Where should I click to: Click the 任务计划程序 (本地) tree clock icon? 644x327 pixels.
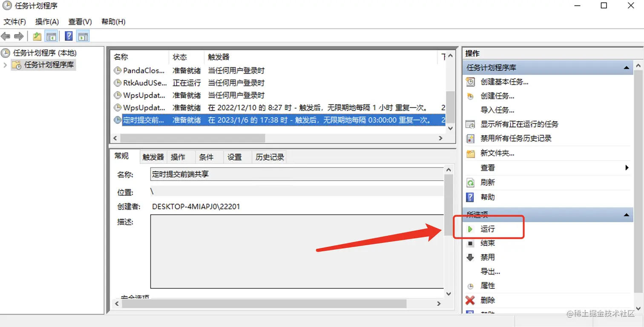pos(5,53)
